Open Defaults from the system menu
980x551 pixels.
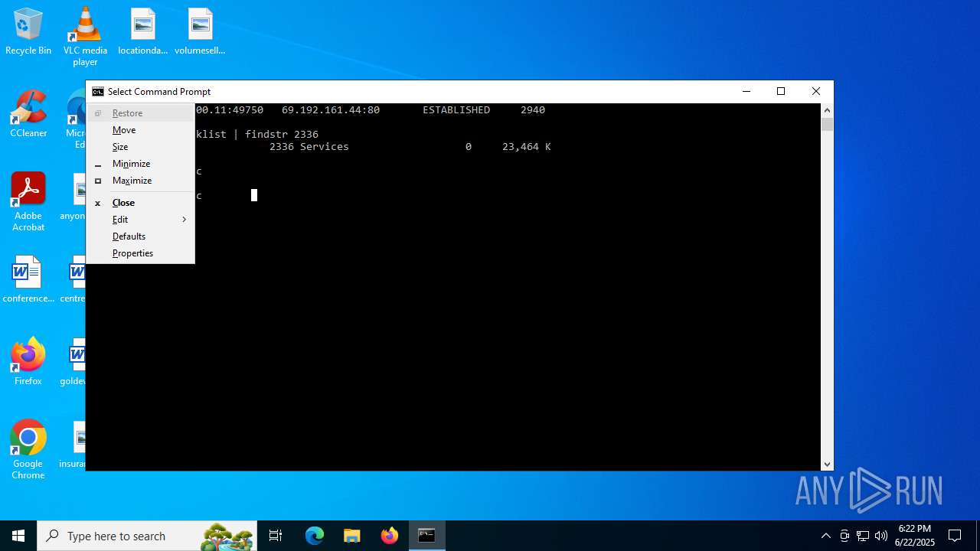(141, 236)
